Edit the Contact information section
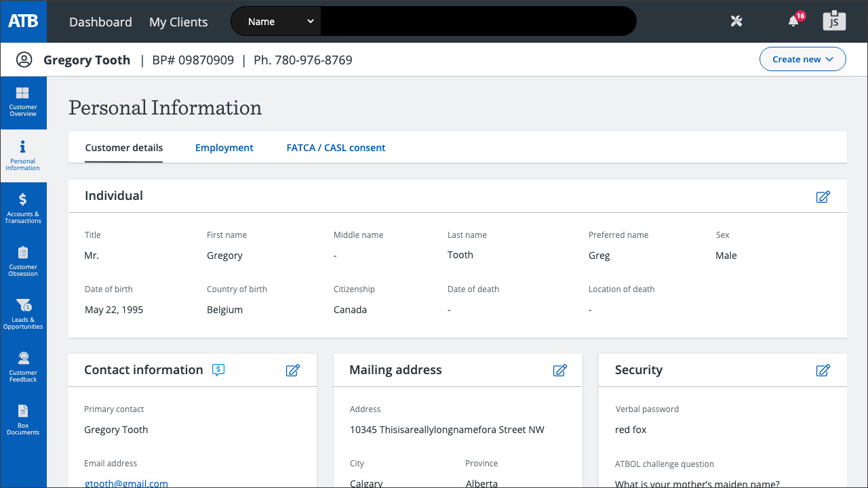Image resolution: width=868 pixels, height=488 pixels. (x=292, y=370)
